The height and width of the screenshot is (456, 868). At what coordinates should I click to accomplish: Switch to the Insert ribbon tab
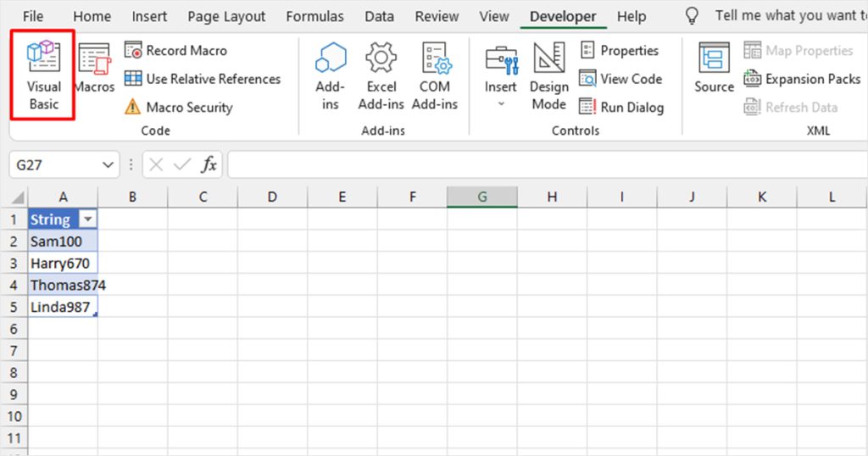[149, 17]
